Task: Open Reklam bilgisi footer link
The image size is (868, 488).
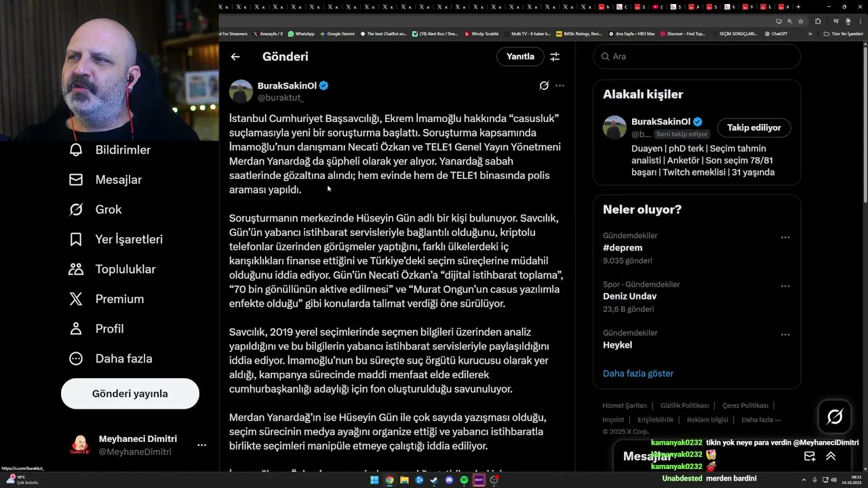Action: coord(707,420)
